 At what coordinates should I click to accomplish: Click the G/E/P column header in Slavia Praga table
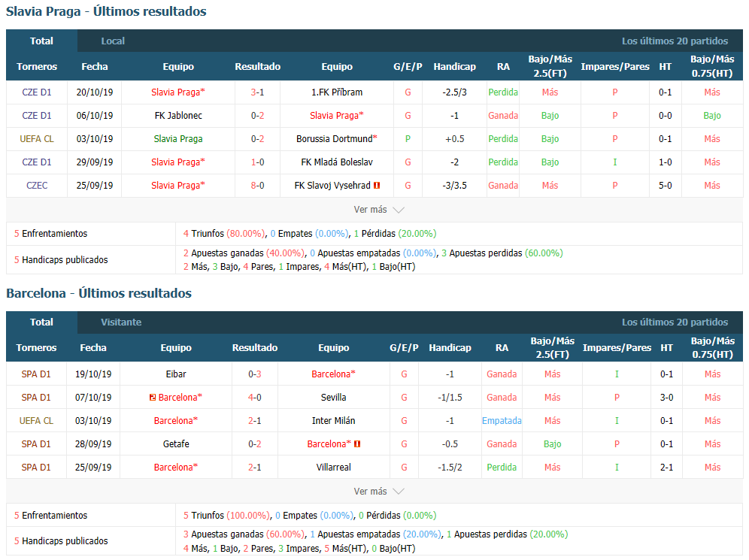click(408, 67)
